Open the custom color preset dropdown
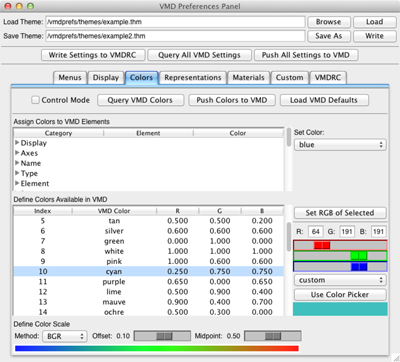 (340, 280)
